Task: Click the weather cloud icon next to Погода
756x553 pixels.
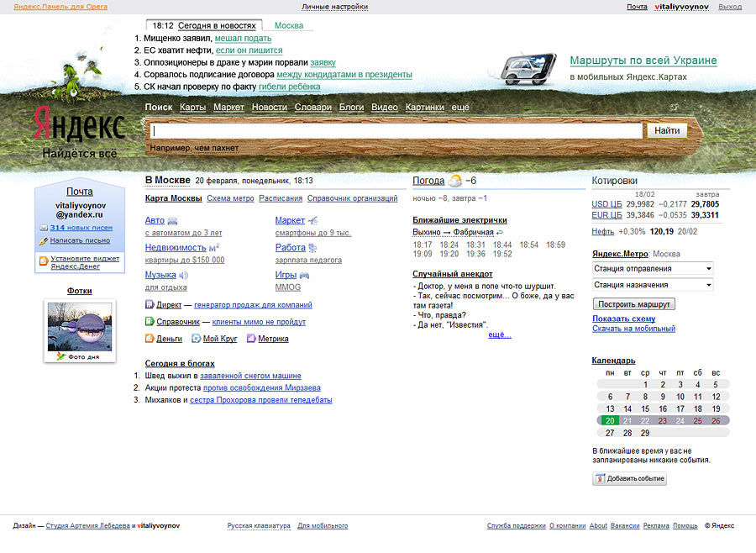Action: tap(454, 181)
